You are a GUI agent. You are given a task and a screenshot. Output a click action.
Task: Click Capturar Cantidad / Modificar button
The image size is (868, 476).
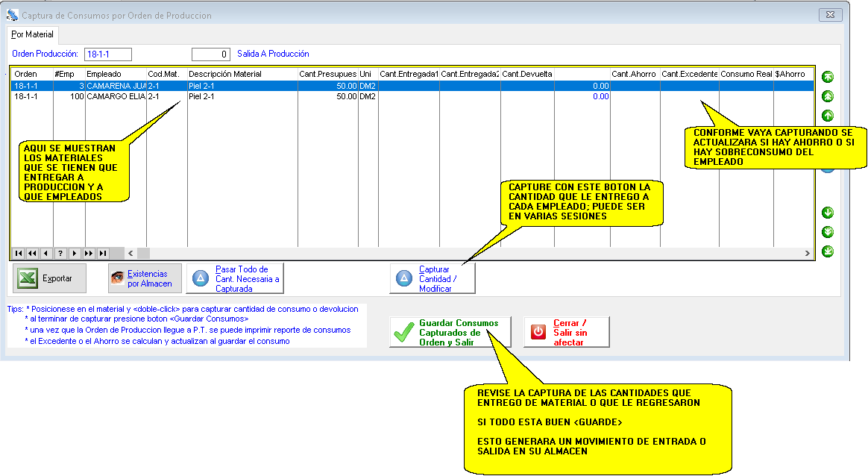point(432,278)
